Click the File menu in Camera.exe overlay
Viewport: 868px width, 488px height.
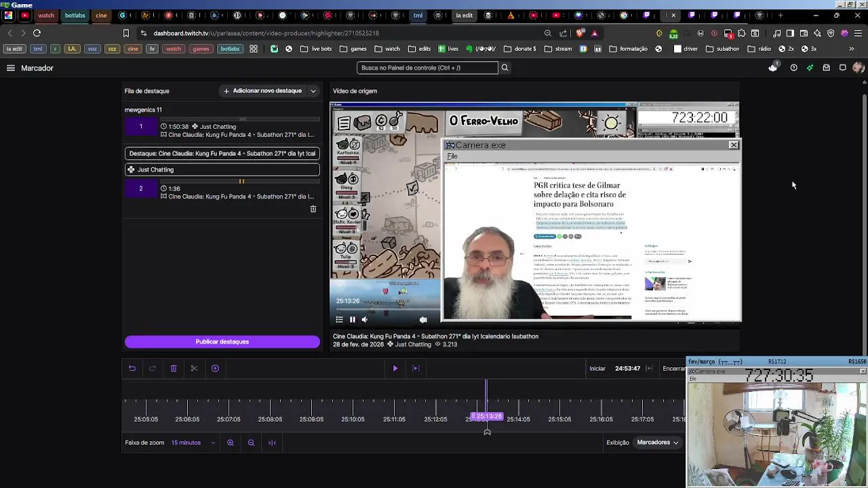(452, 157)
